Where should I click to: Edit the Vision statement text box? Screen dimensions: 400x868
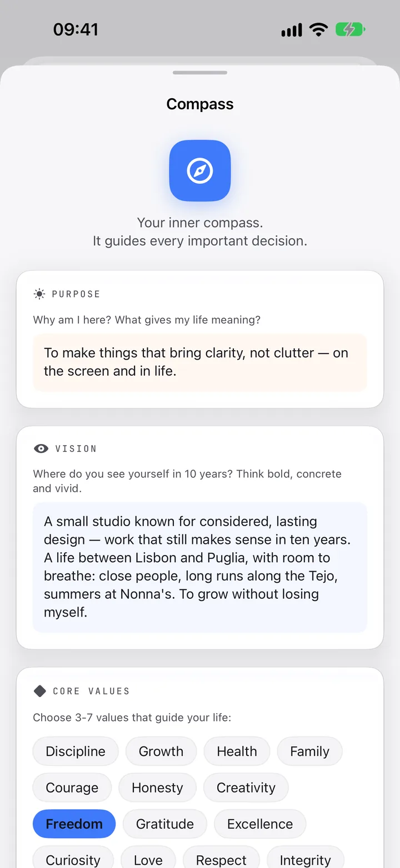pyautogui.click(x=200, y=567)
